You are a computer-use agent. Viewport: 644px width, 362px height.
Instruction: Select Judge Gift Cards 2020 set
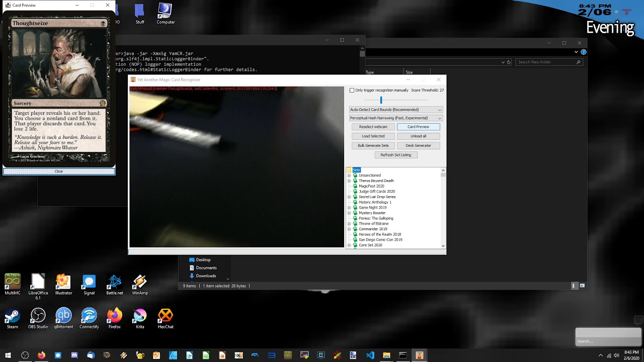[x=377, y=192]
